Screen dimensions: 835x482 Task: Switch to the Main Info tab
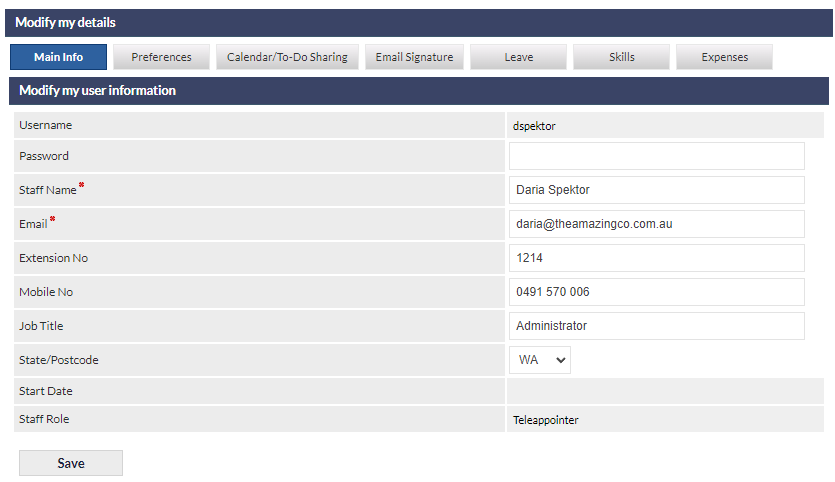pos(58,57)
